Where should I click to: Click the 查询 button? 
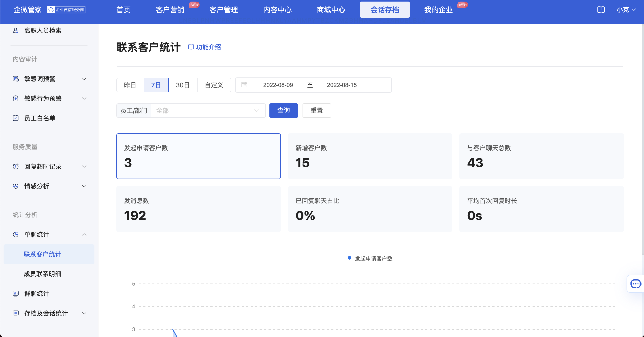tap(284, 111)
